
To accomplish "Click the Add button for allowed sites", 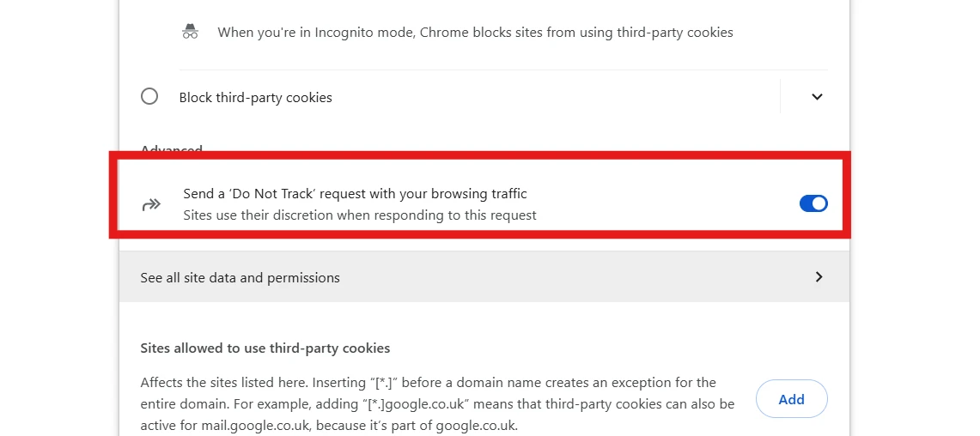I will [x=791, y=398].
